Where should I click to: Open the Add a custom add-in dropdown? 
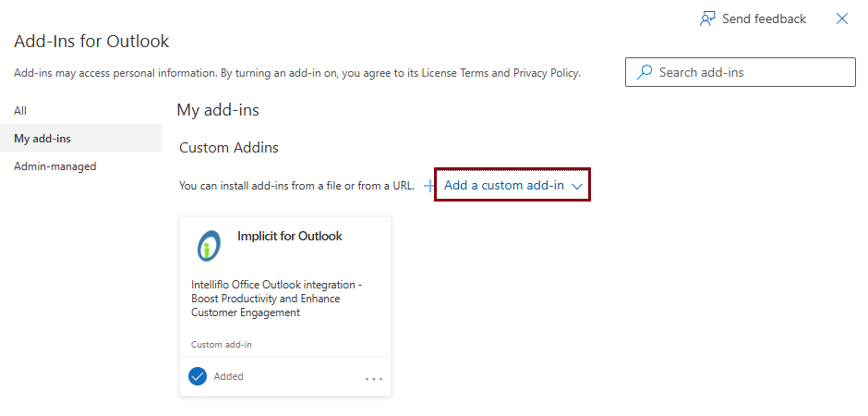(504, 185)
